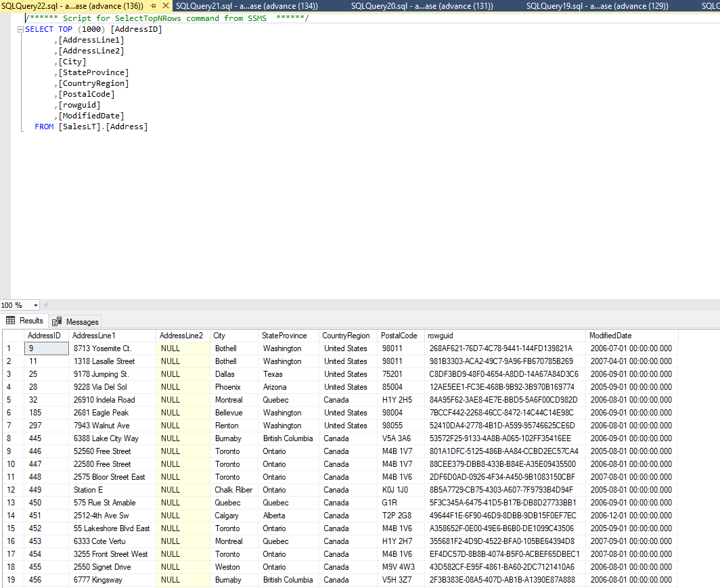
Task: Switch to SQLQuery20.sql tab
Action: tap(422, 6)
